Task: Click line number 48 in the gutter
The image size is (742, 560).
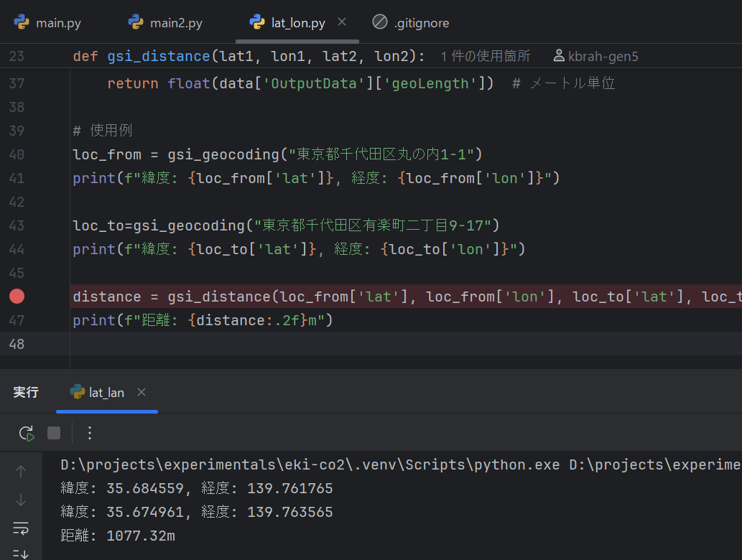Action: coord(17,344)
